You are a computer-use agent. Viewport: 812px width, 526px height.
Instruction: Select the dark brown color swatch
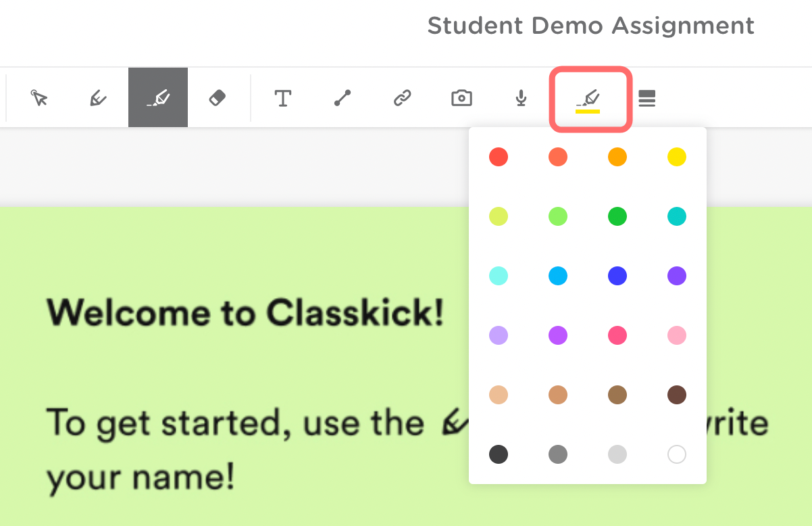pos(676,395)
